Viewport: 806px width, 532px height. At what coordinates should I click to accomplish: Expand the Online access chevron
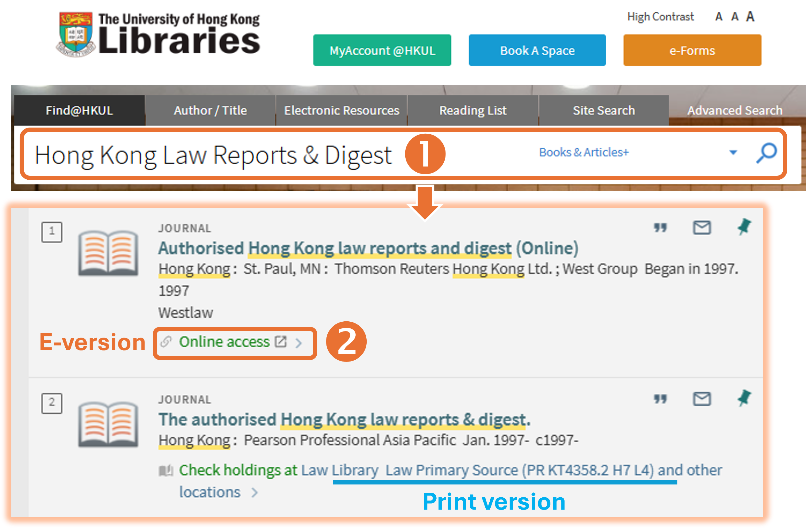299,343
